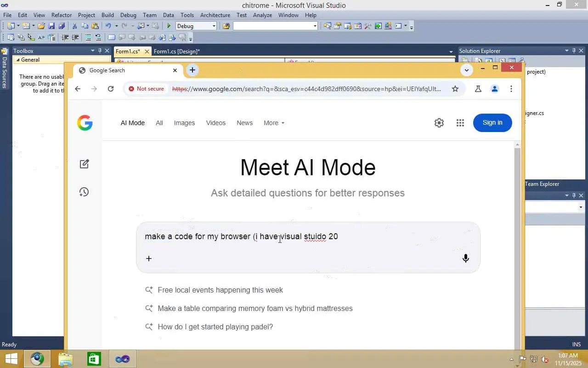Collapse the General toolbox group
This screenshot has width=588, height=368.
point(18,60)
